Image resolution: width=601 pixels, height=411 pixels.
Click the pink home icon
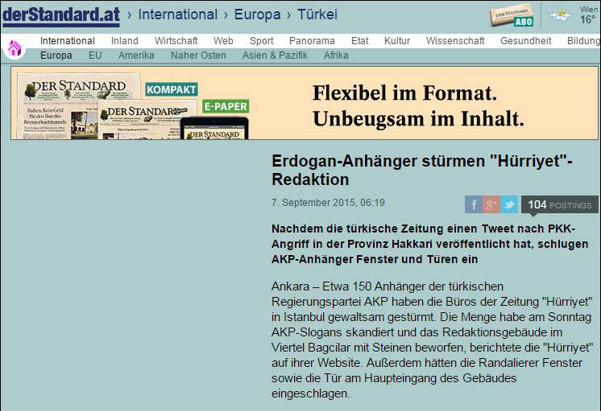coord(14,49)
